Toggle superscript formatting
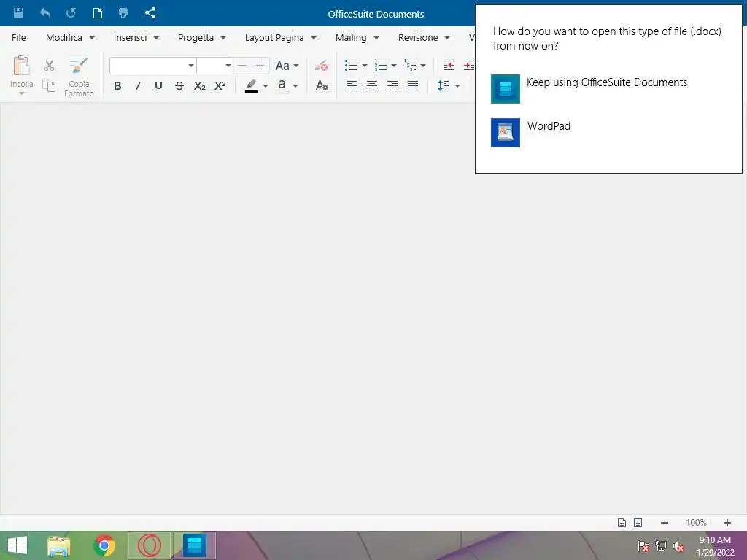The image size is (747, 560). [x=220, y=86]
